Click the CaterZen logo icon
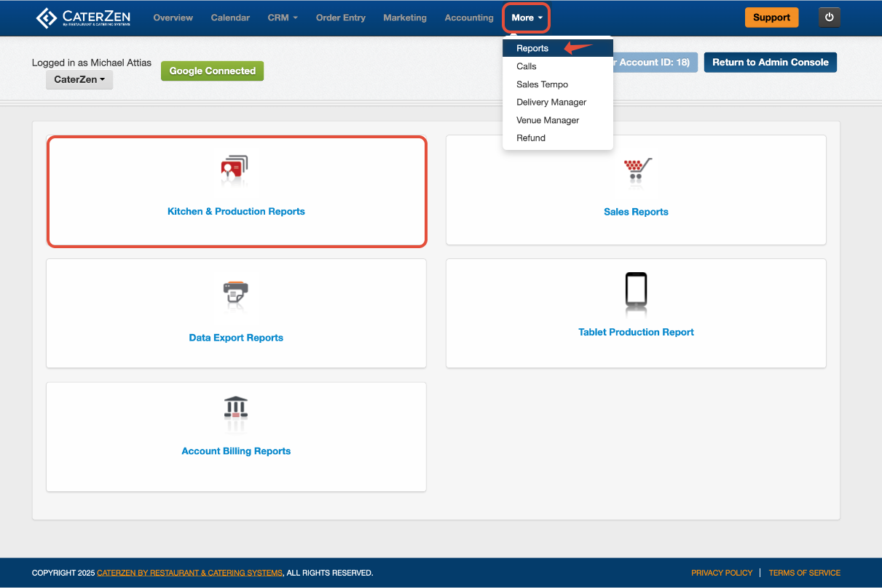The height and width of the screenshot is (588, 882). pyautogui.click(x=46, y=17)
